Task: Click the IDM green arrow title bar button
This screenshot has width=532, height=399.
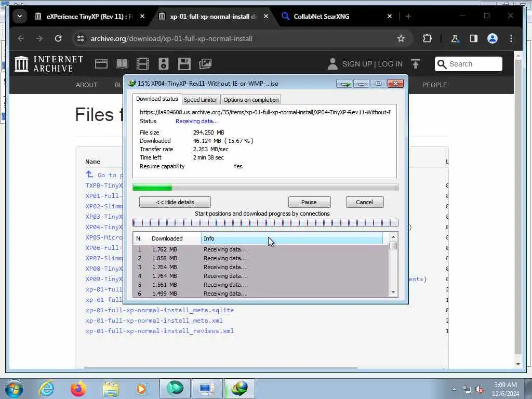Action: point(345,84)
